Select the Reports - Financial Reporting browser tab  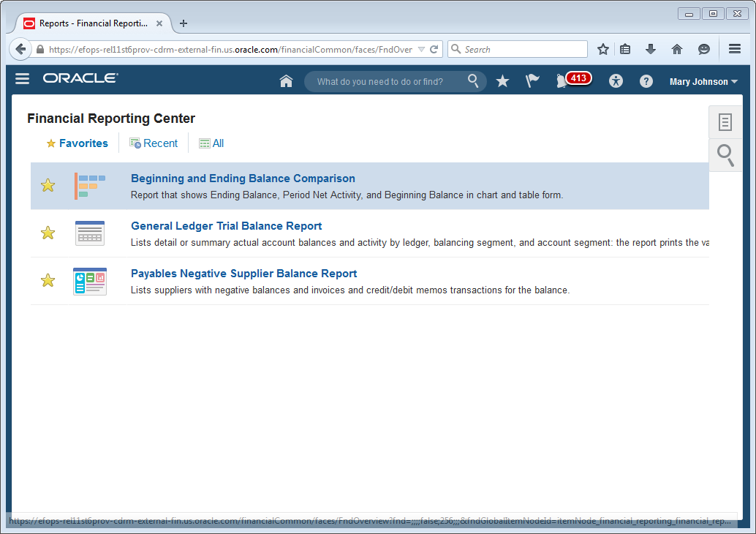click(x=94, y=23)
